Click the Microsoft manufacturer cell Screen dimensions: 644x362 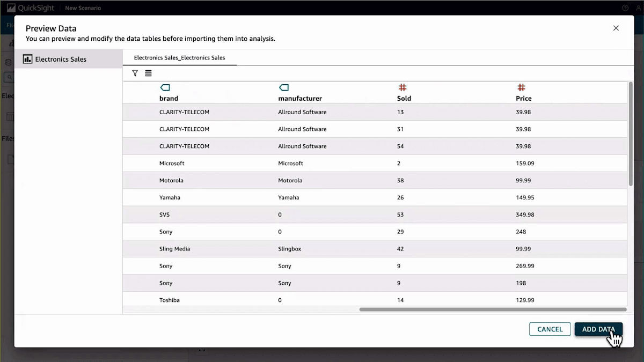tap(290, 163)
